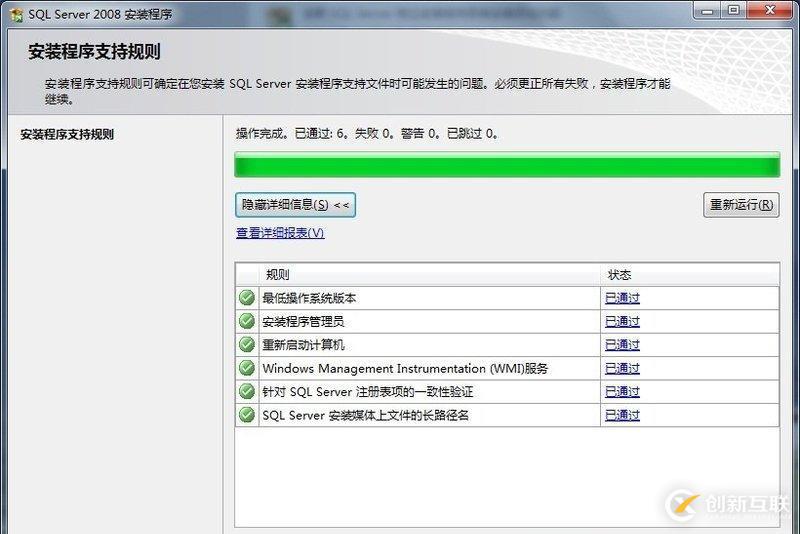Open 已通过 status link for 最低操作系统版本

[x=622, y=298]
